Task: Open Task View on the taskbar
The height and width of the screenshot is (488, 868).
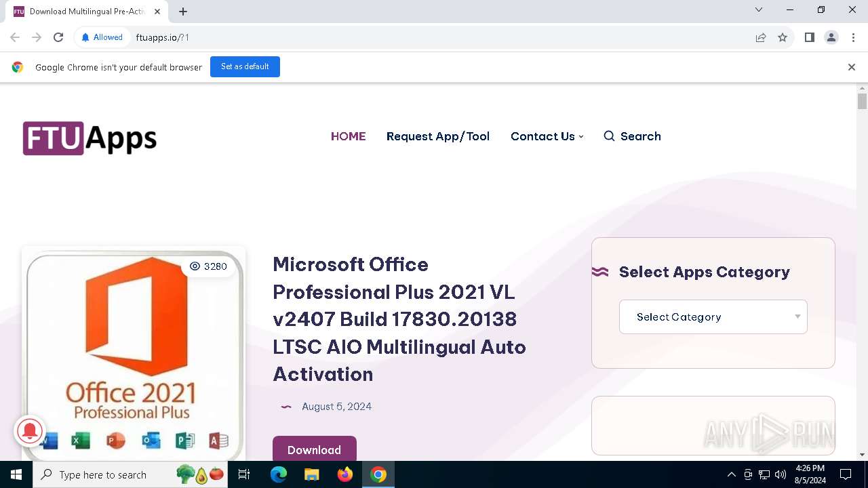Action: 244,474
